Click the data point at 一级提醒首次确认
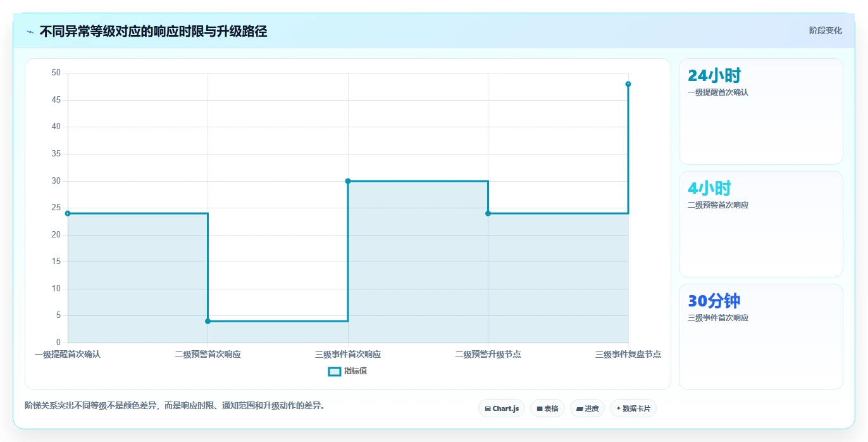The height and width of the screenshot is (442, 868). (x=68, y=213)
